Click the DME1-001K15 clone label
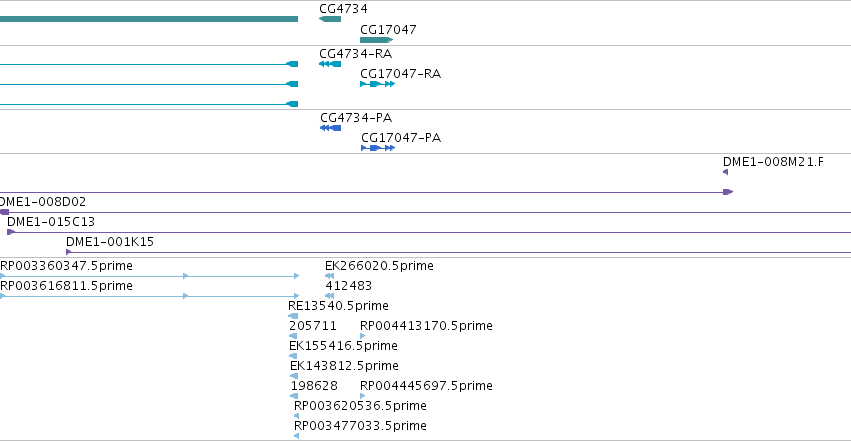Image resolution: width=851 pixels, height=441 pixels. (x=110, y=242)
